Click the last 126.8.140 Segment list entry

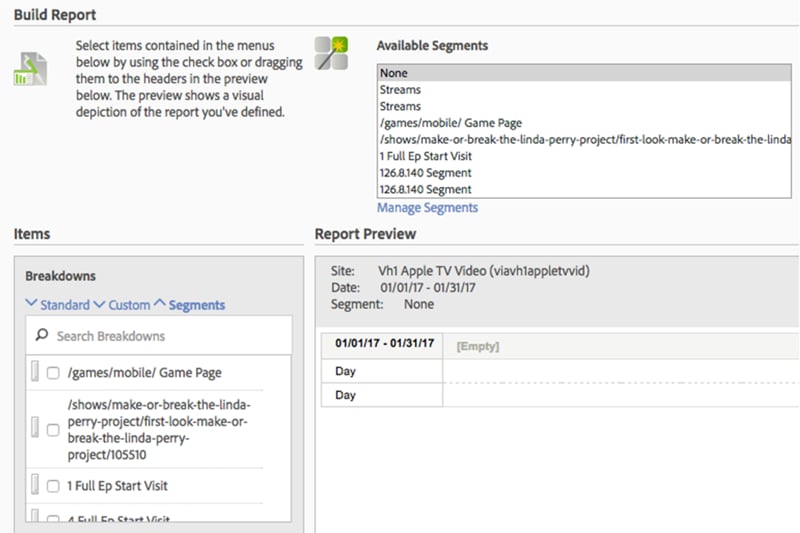[584, 189]
